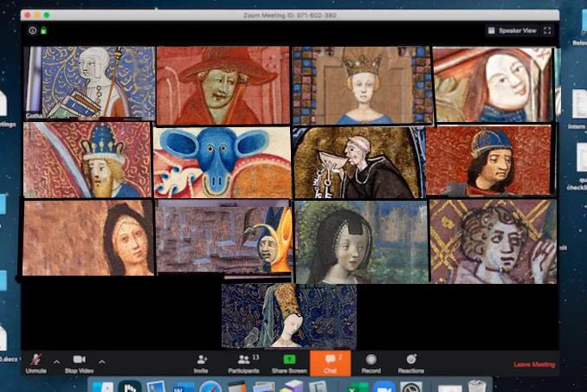Screen dimensions: 587x392
Task: Switch layout using Speaker View button
Action: coord(513,30)
